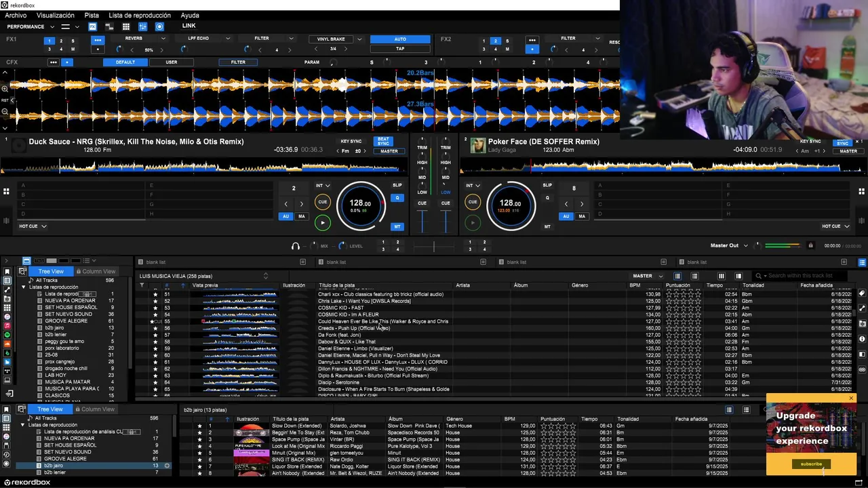Open the Archivo menu

16,15
